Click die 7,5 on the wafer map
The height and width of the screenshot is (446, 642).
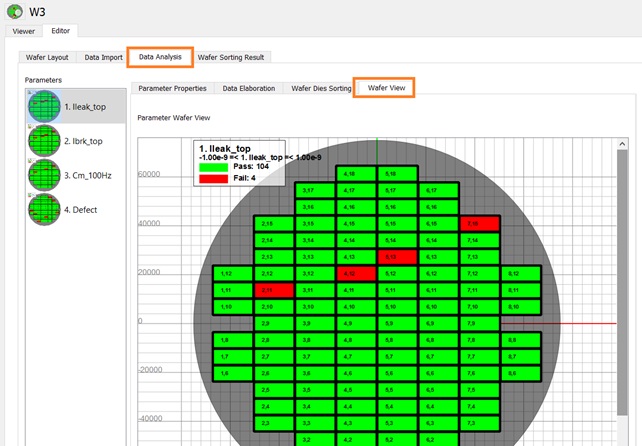pyautogui.click(x=480, y=390)
